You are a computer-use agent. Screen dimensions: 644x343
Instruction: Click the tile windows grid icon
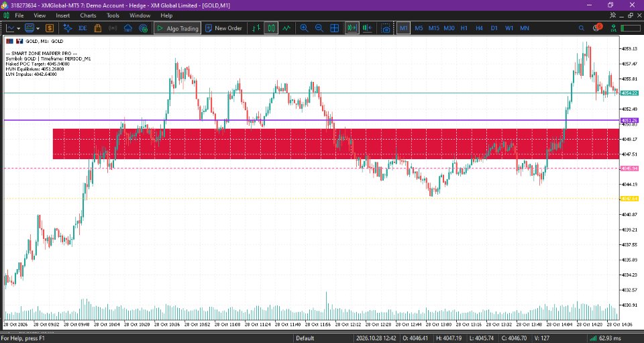334,28
